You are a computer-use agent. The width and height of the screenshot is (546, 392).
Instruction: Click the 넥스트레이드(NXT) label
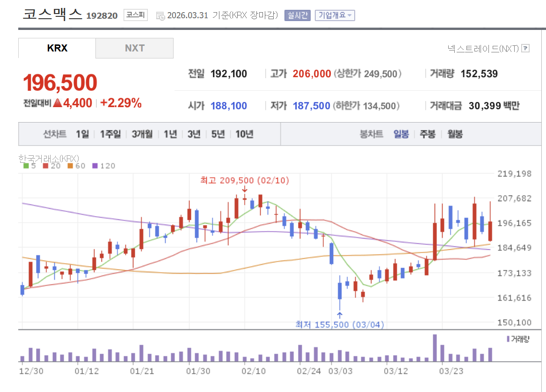[483, 49]
